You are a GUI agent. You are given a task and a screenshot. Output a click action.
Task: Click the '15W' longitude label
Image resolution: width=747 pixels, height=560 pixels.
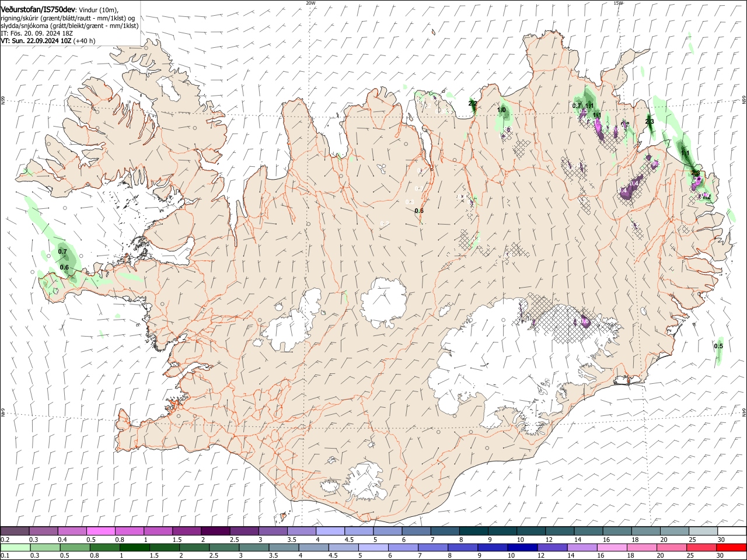click(x=618, y=3)
